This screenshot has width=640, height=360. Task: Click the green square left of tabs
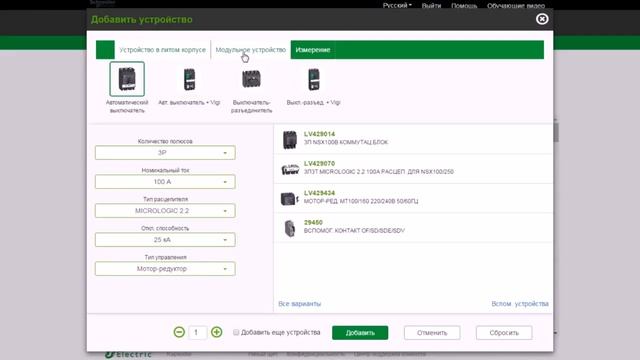pos(105,50)
